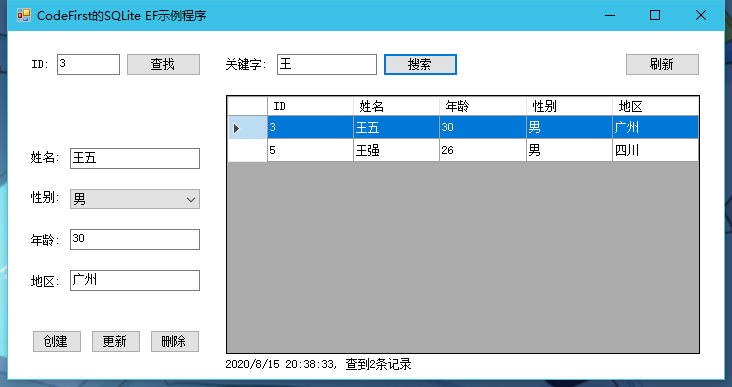Focus the 关键字 search input field
This screenshot has height=387, width=732.
coord(327,64)
